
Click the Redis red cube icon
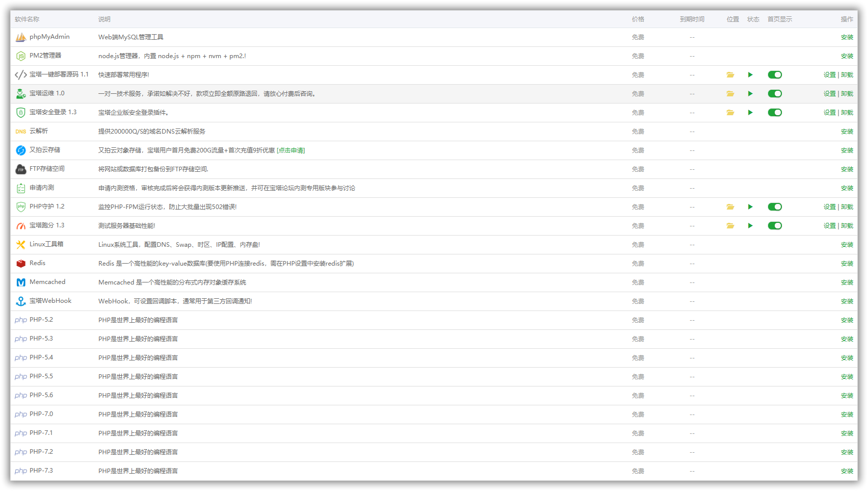click(21, 264)
